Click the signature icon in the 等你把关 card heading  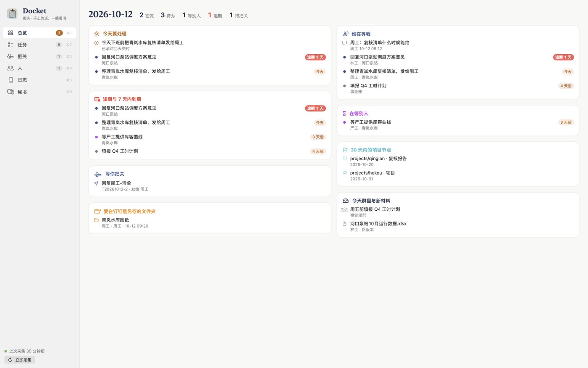tap(98, 174)
